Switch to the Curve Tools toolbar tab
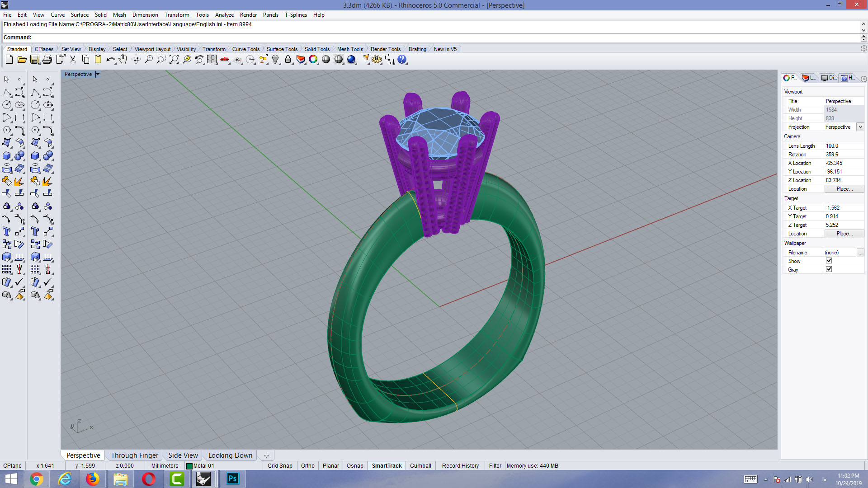The height and width of the screenshot is (488, 868). point(246,49)
